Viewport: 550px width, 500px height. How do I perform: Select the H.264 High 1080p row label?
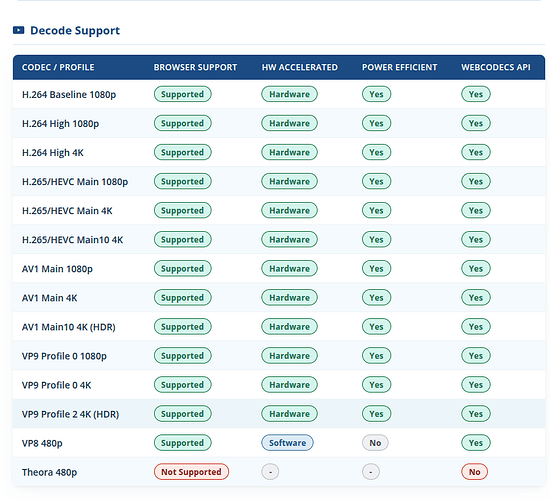pyautogui.click(x=60, y=124)
